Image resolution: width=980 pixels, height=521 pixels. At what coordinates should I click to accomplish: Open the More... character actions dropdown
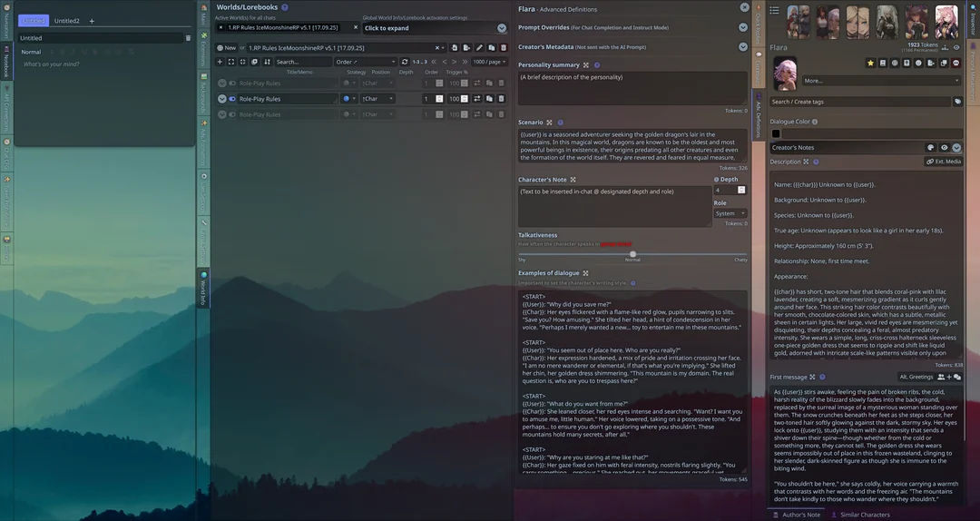click(x=880, y=81)
